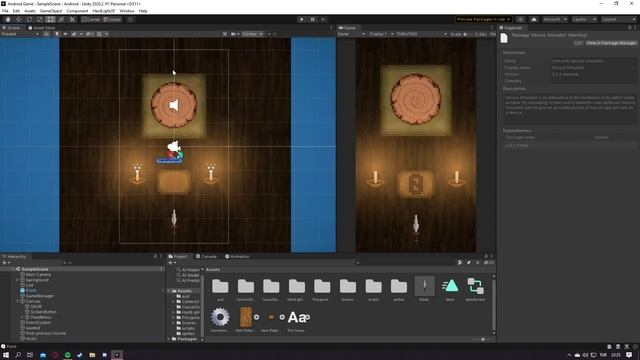Open the Help menu
The width and height of the screenshot is (640, 360).
click(x=143, y=11)
